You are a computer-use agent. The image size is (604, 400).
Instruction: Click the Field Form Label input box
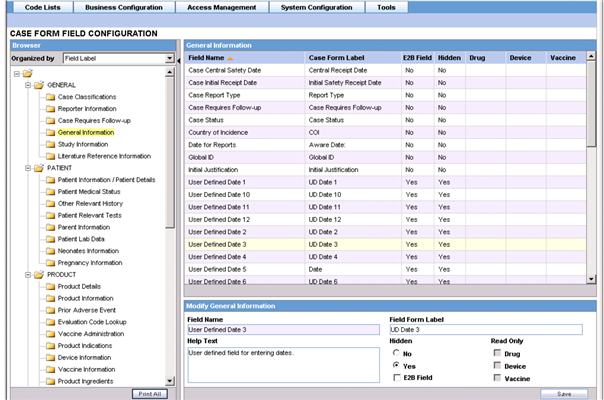[x=484, y=329]
